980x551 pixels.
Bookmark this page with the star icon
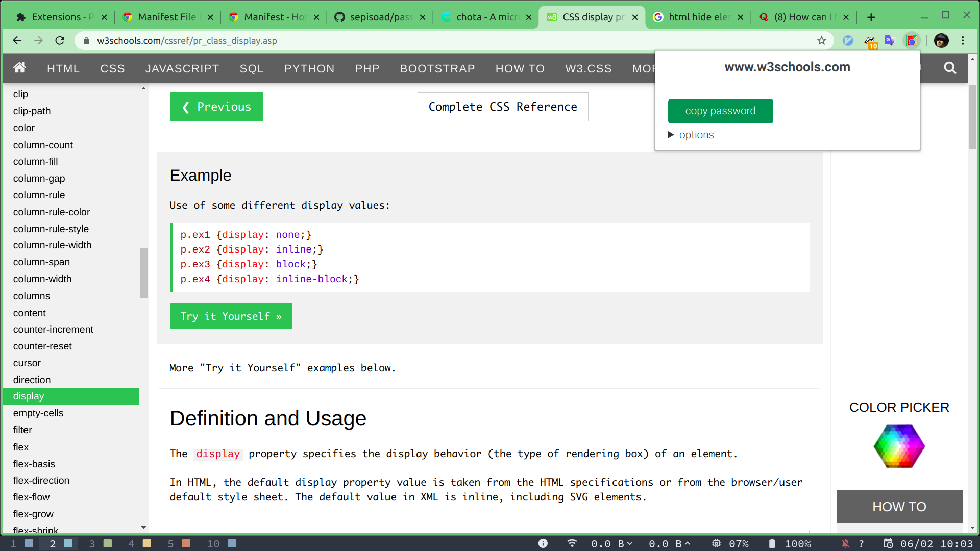pos(821,41)
